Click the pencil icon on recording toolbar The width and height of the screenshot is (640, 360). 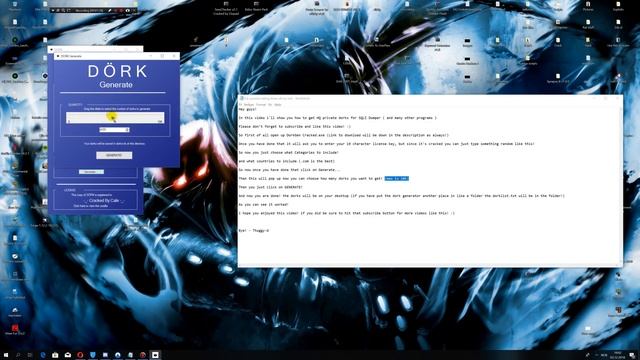[x=109, y=10]
